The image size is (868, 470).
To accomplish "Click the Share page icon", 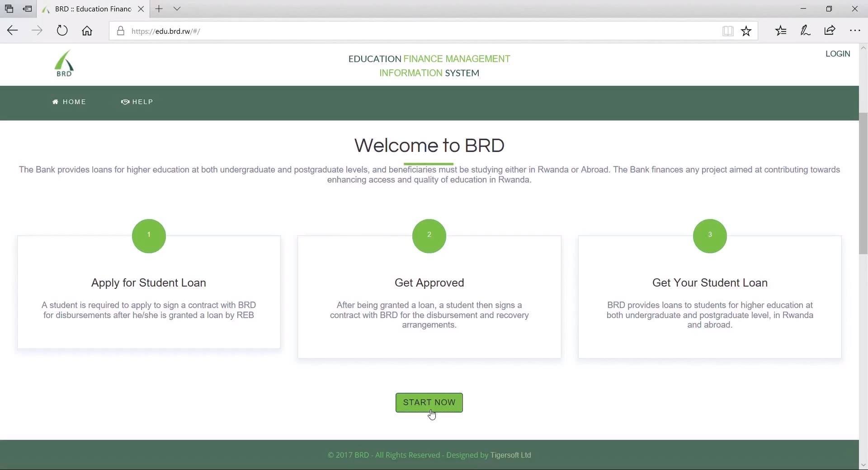I will (830, 31).
